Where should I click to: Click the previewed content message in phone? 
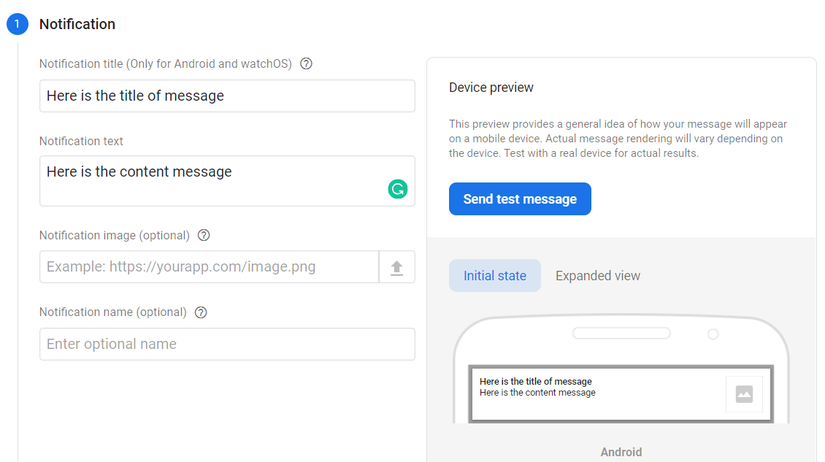pyautogui.click(x=538, y=393)
